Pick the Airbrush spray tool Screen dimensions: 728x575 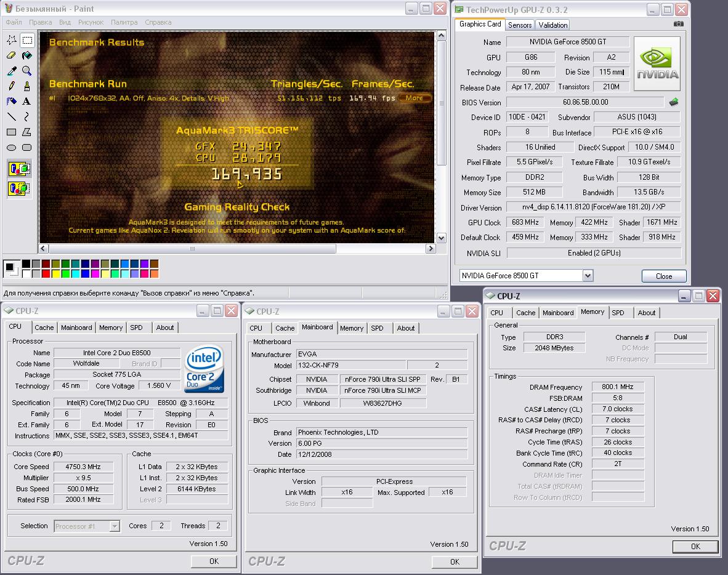(12, 101)
